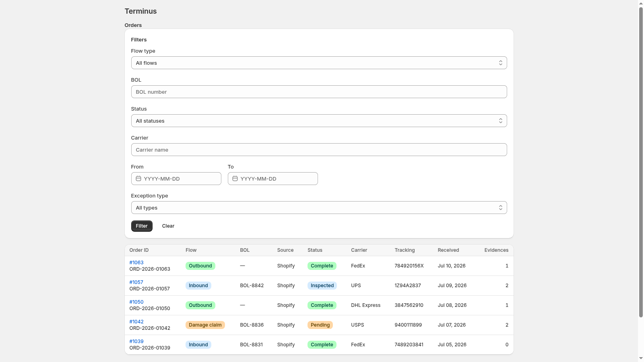Expand the Exception type All types dropdown

319,208
